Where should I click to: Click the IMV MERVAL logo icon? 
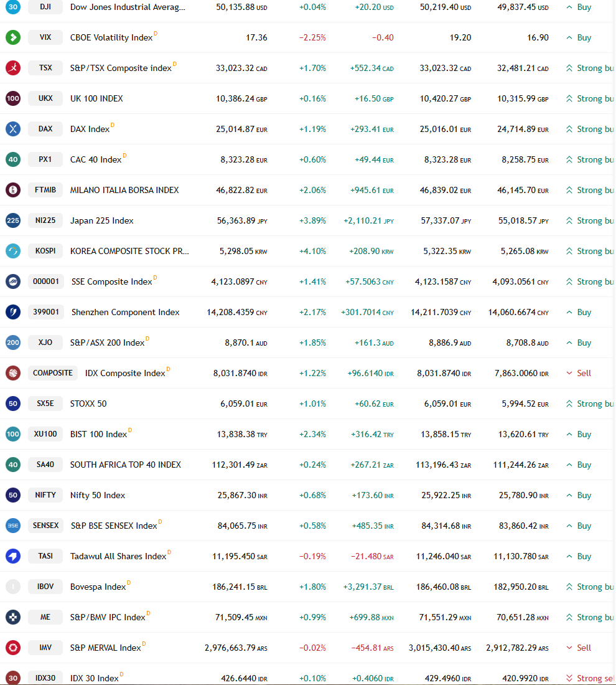pos(13,648)
